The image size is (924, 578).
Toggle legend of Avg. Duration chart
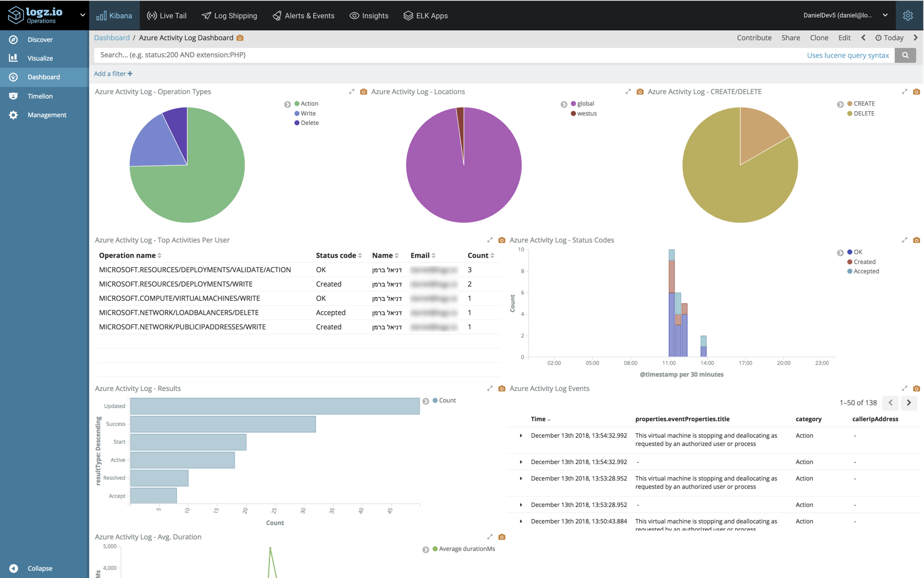point(426,550)
